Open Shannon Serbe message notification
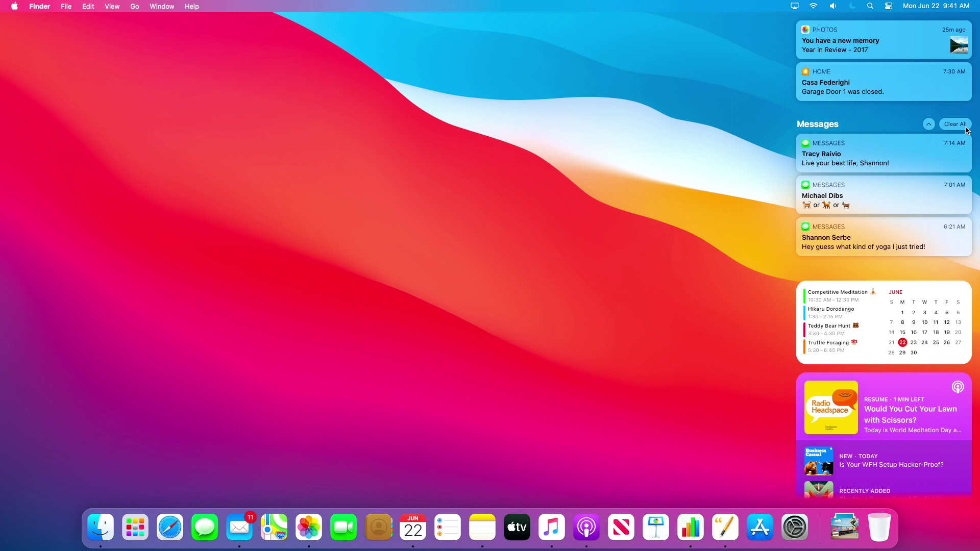 pyautogui.click(x=884, y=237)
